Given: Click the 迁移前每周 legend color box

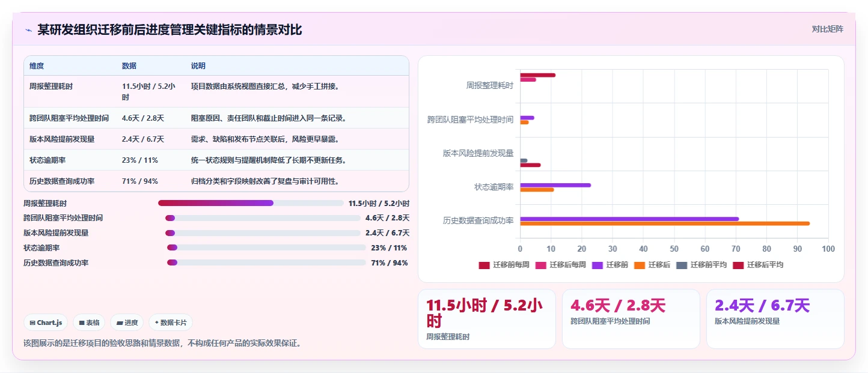Looking at the screenshot, I should [484, 265].
